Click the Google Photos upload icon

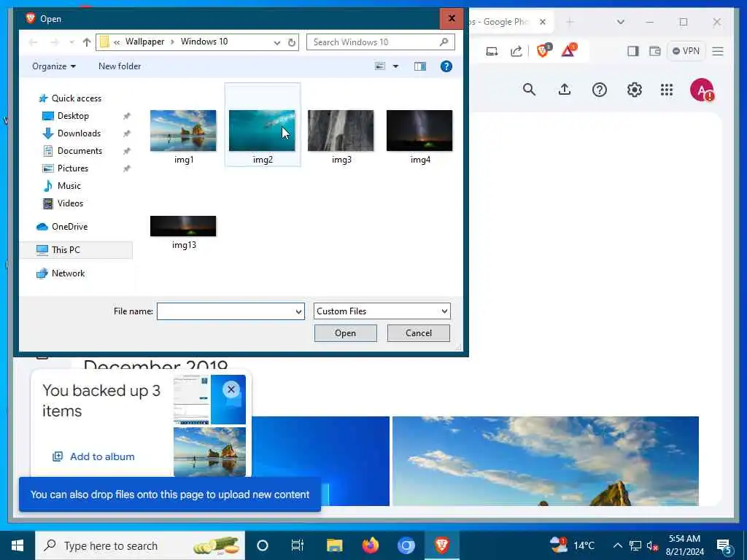(x=565, y=90)
